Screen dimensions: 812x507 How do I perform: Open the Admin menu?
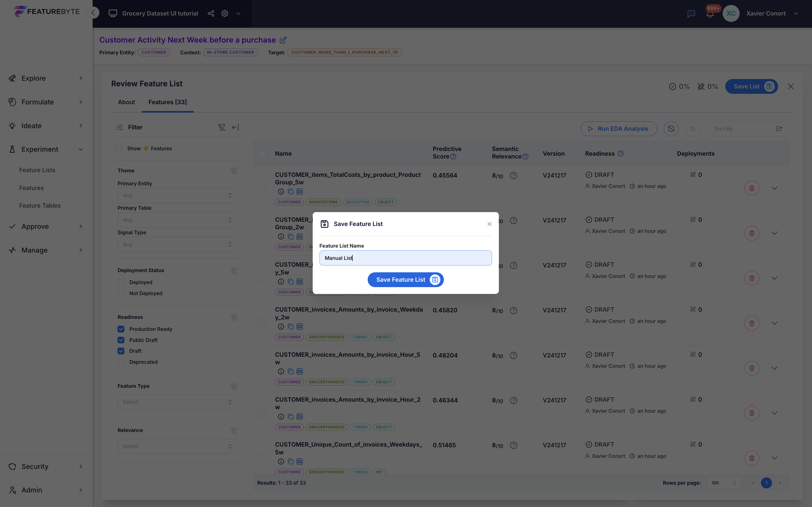pyautogui.click(x=46, y=490)
